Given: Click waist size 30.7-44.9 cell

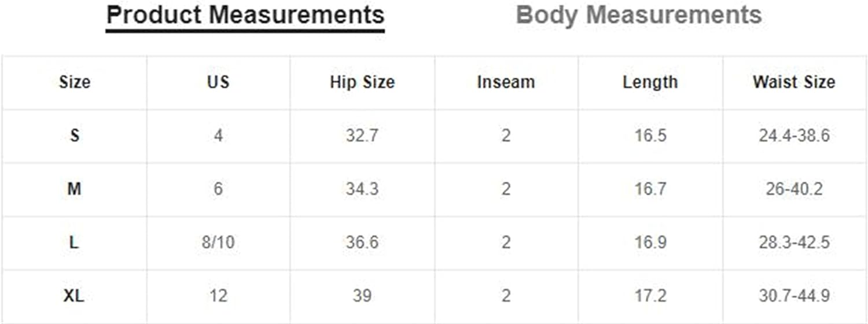Looking at the screenshot, I should [794, 296].
